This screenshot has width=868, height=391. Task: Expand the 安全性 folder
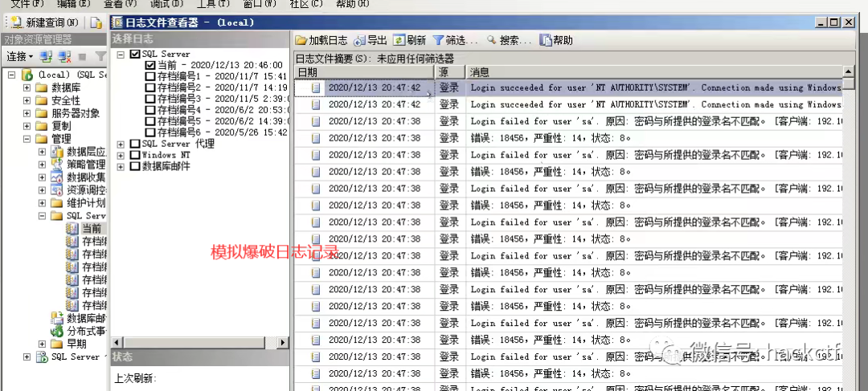[x=27, y=100]
